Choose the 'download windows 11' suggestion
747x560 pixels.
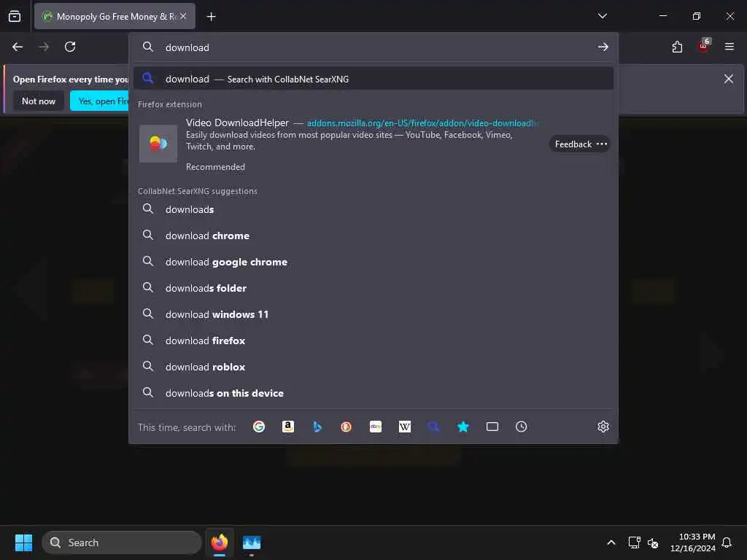(x=373, y=314)
